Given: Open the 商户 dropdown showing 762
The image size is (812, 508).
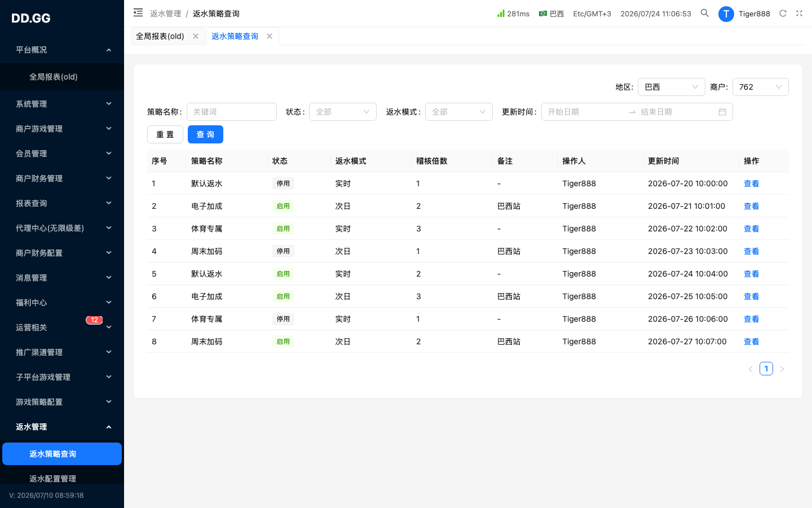Looking at the screenshot, I should click(x=761, y=87).
